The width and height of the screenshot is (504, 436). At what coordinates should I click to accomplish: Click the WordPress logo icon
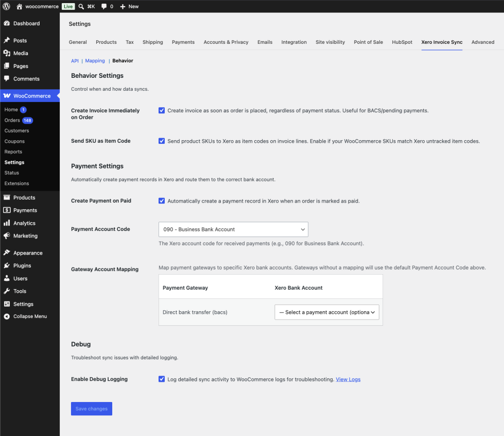click(x=6, y=6)
